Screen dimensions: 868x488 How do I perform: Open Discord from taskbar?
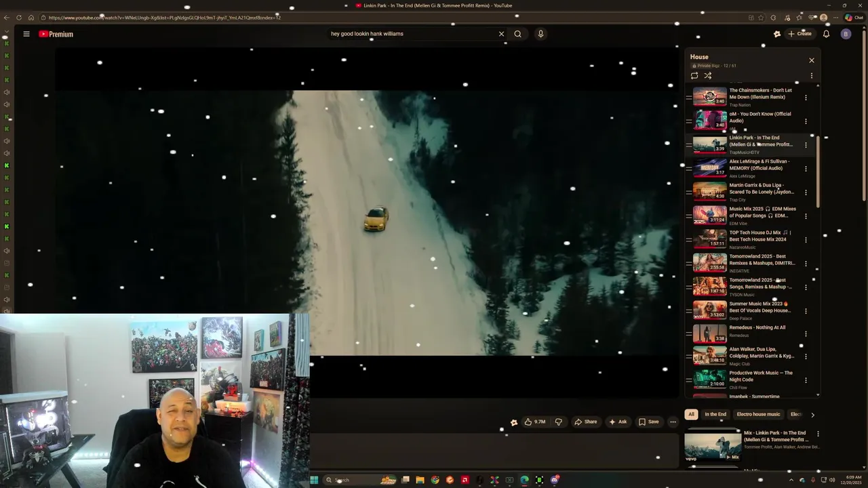click(x=554, y=480)
